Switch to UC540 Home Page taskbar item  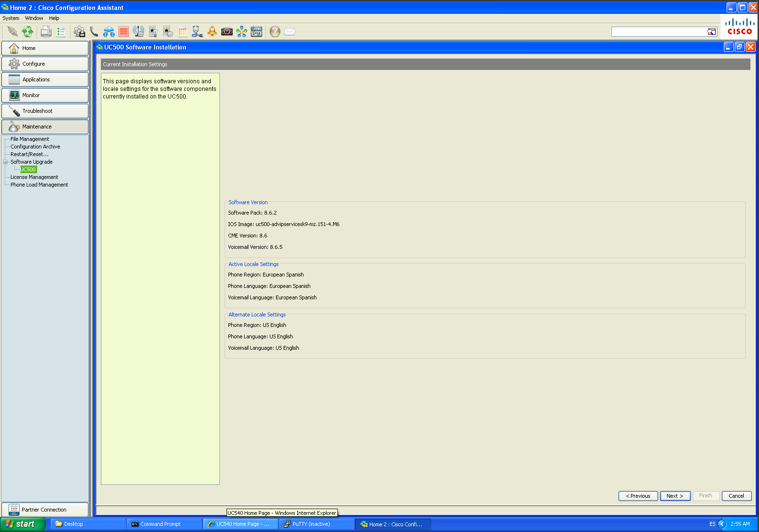[x=240, y=524]
